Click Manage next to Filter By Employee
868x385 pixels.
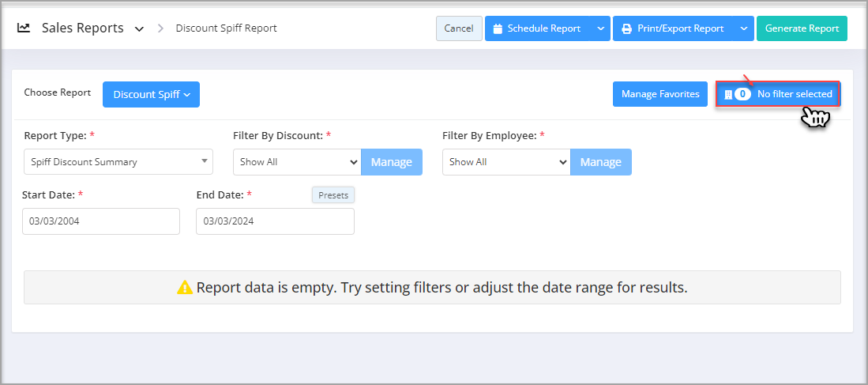pos(600,162)
